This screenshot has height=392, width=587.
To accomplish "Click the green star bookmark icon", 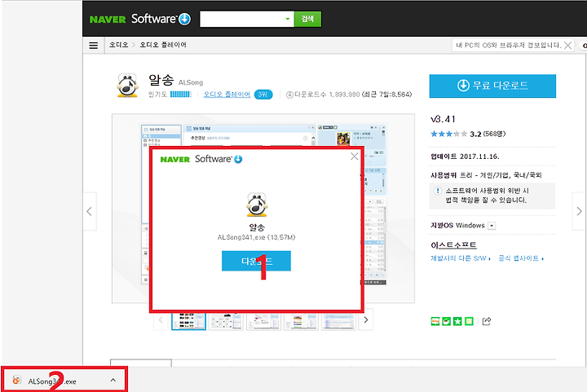I will pyautogui.click(x=457, y=321).
